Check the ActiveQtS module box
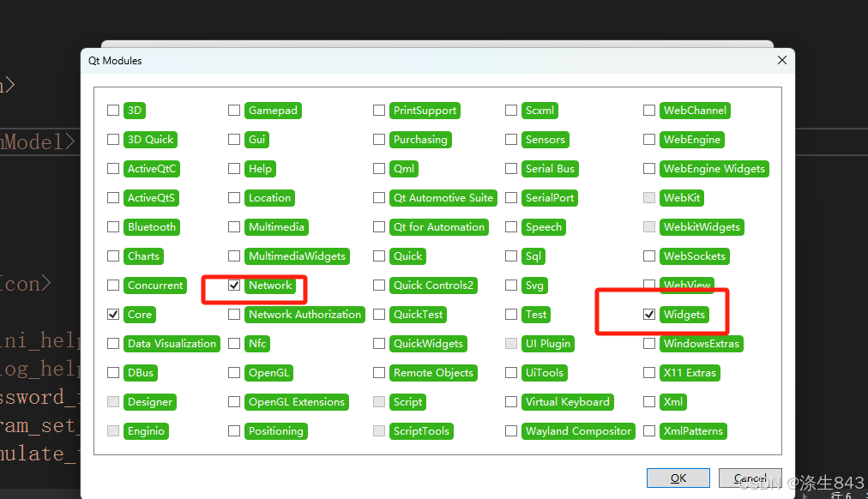This screenshot has width=868, height=499. 113,197
